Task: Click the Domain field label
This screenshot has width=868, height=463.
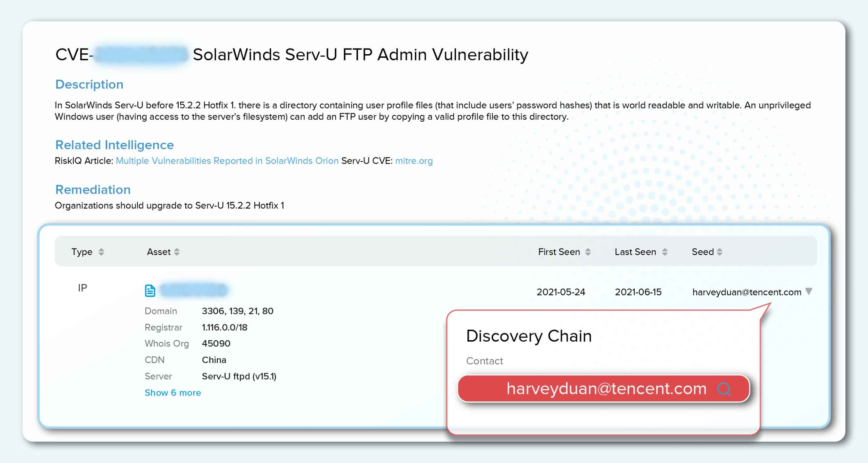Action: (x=161, y=311)
